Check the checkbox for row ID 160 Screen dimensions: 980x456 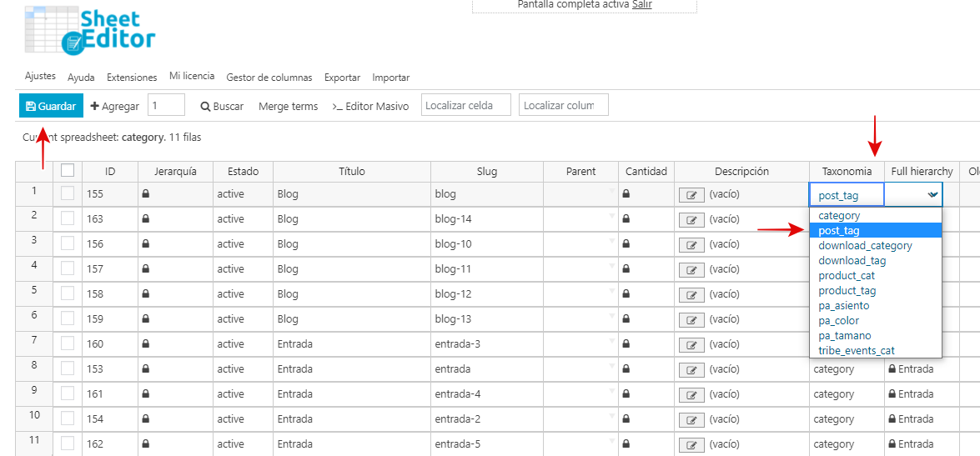(68, 344)
